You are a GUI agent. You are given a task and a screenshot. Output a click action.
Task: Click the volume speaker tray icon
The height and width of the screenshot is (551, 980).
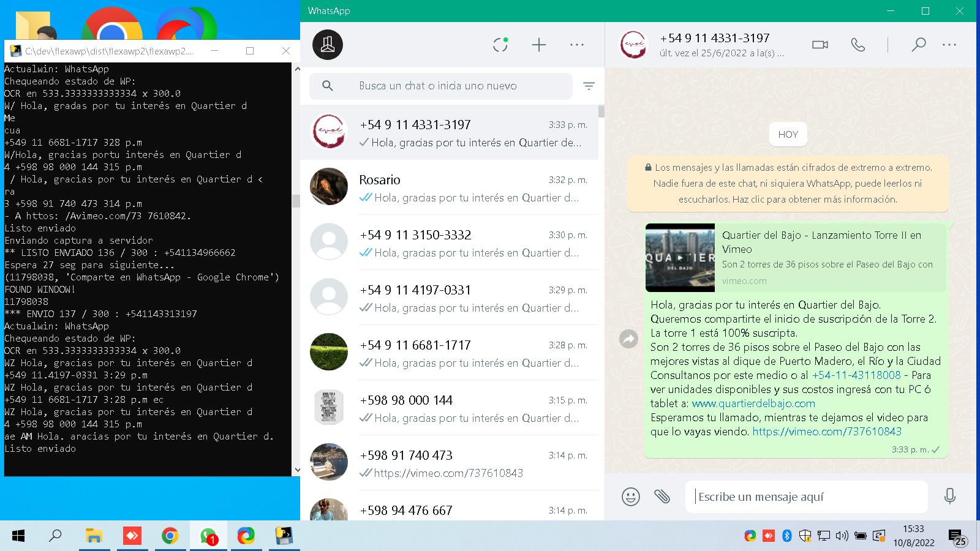(x=842, y=536)
